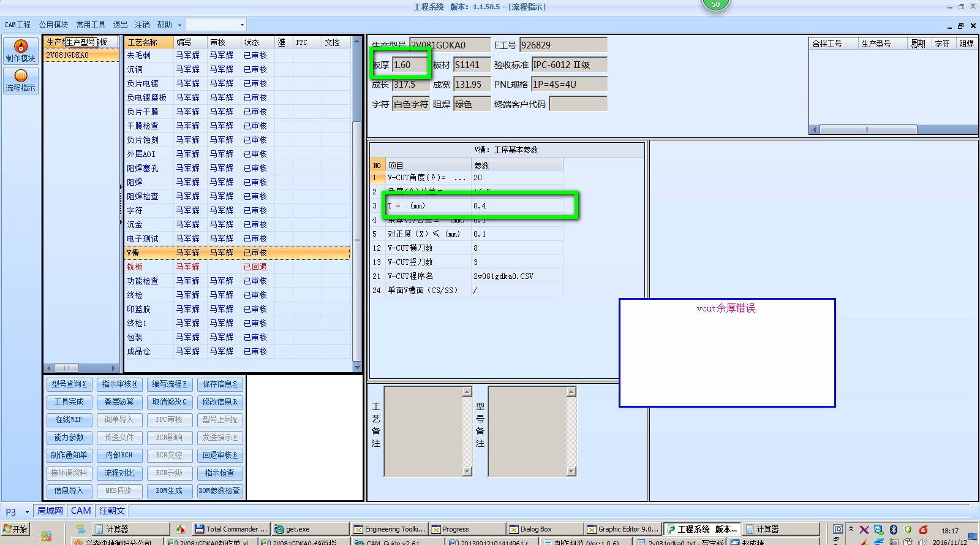
Task: Switch to Dialog Box taskbar item
Action: [x=546, y=529]
